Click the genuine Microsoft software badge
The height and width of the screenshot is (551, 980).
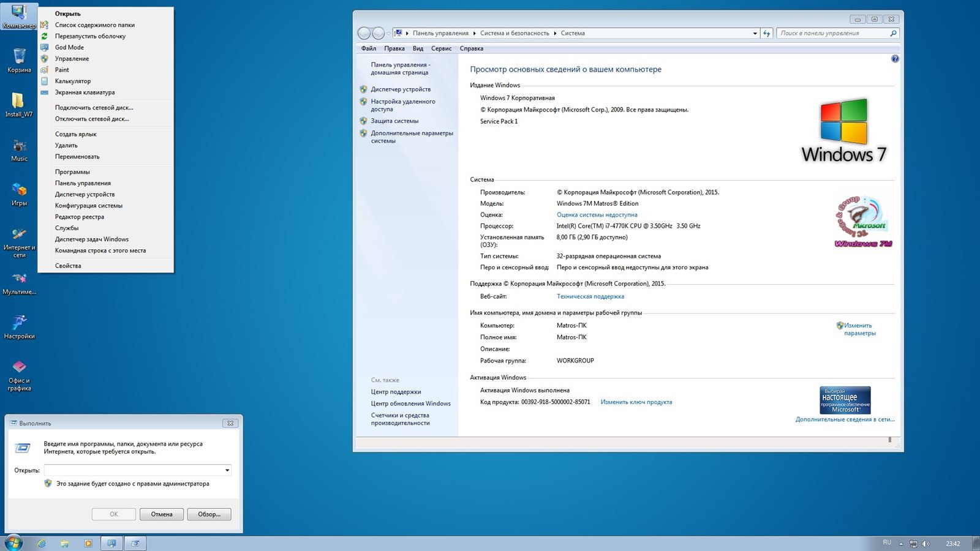pyautogui.click(x=845, y=400)
